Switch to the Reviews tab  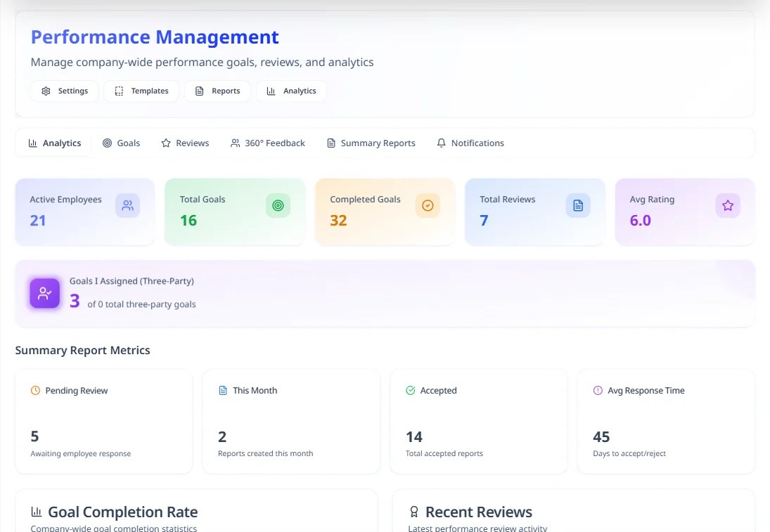coord(185,143)
